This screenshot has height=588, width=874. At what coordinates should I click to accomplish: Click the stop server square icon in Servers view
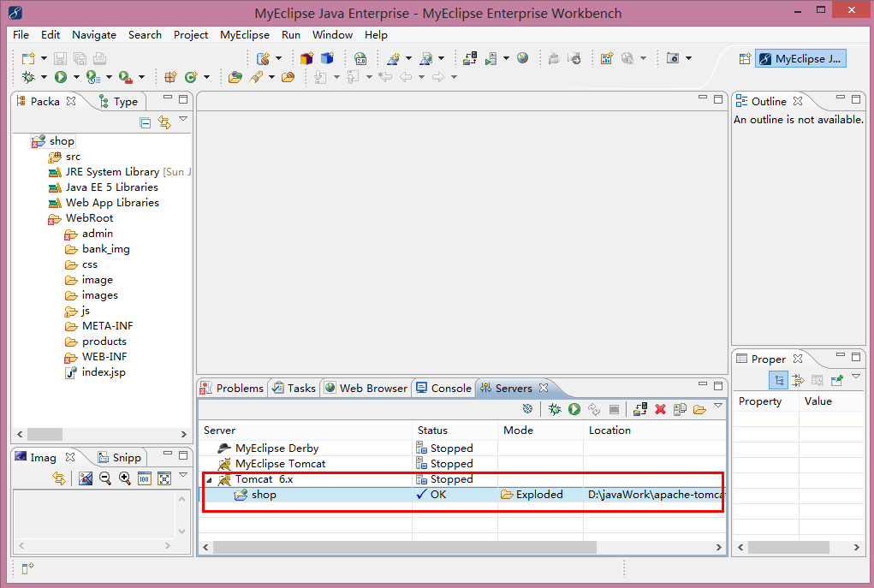click(614, 410)
